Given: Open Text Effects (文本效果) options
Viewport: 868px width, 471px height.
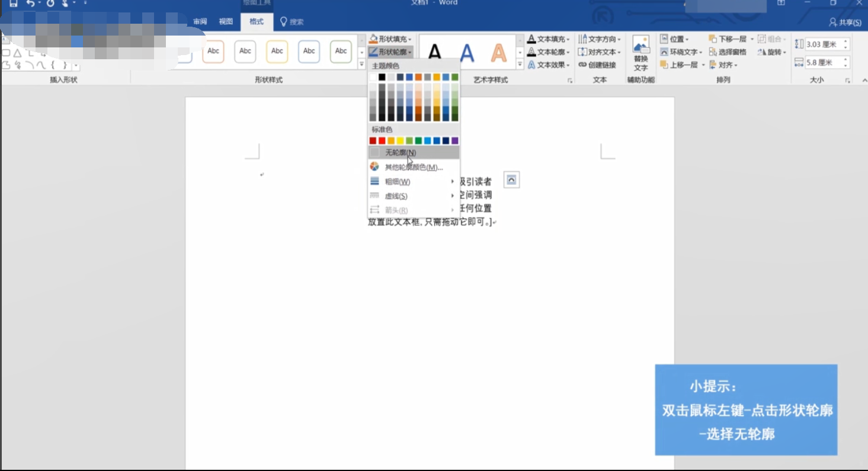Looking at the screenshot, I should coord(548,65).
